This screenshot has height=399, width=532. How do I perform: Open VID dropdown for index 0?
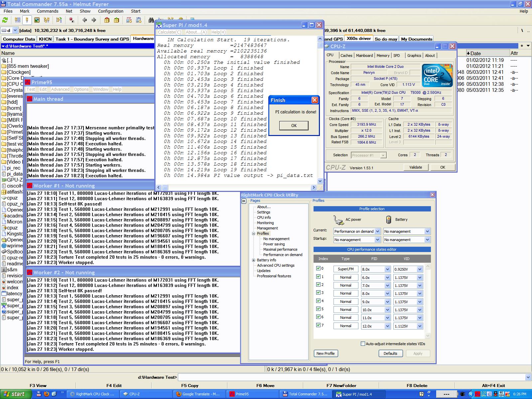420,269
